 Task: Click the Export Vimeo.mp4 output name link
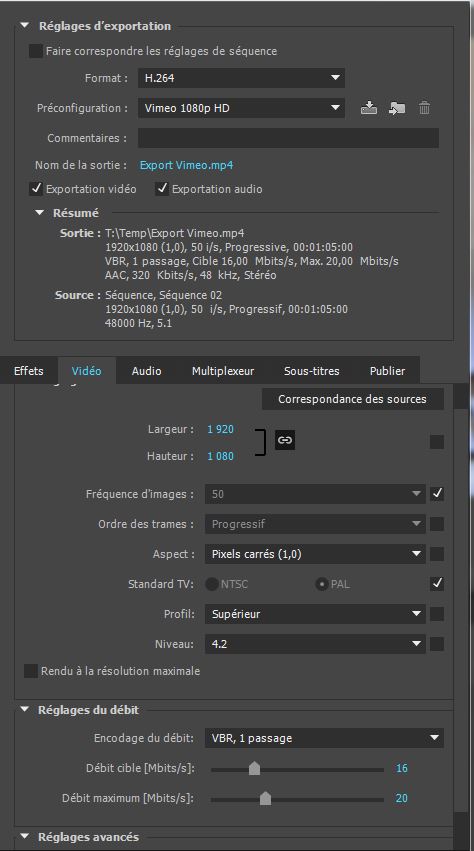tap(186, 165)
